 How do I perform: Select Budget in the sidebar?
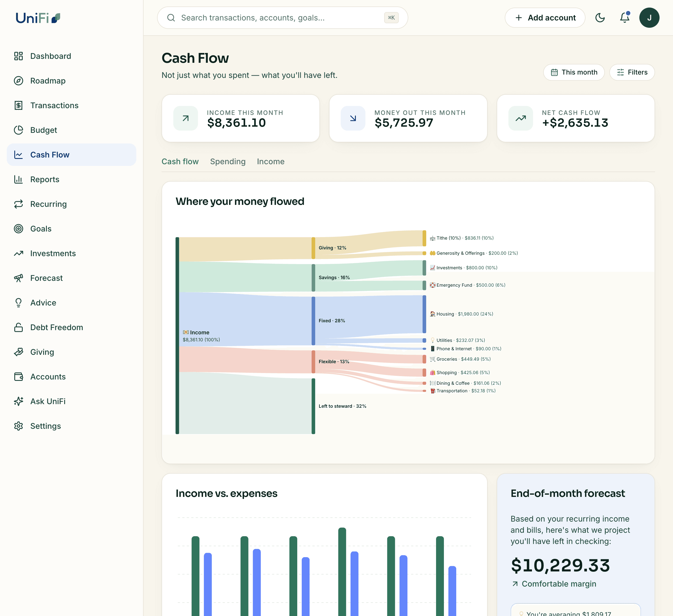72,130
